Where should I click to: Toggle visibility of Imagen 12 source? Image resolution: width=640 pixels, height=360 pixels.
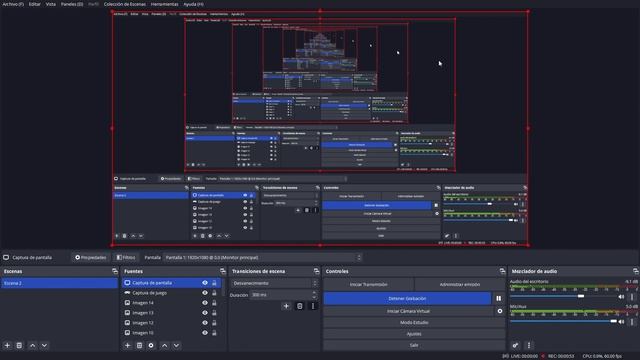tap(205, 323)
